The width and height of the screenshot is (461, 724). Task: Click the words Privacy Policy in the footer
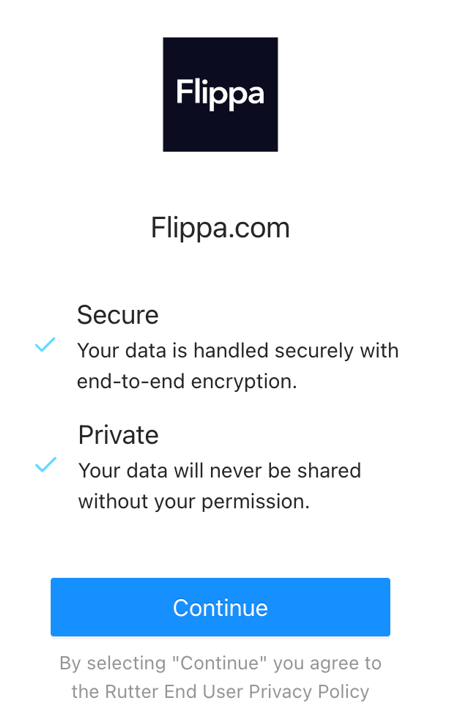point(309,692)
